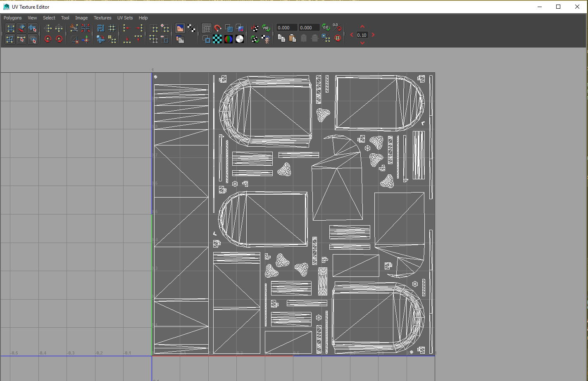This screenshot has height=381, width=588.
Task: Click the Split selected UV icon
Action: pos(74,39)
